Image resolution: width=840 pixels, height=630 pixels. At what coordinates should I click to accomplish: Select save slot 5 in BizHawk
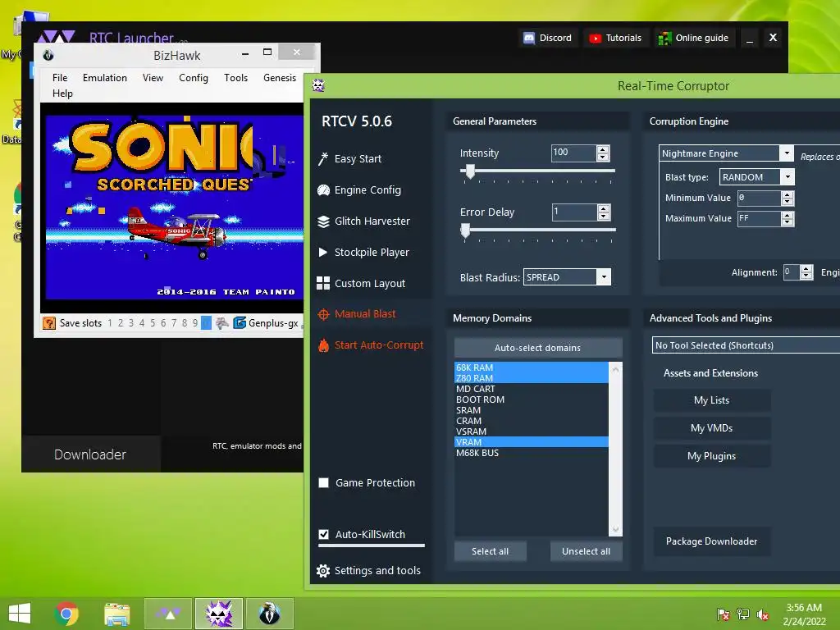click(153, 323)
